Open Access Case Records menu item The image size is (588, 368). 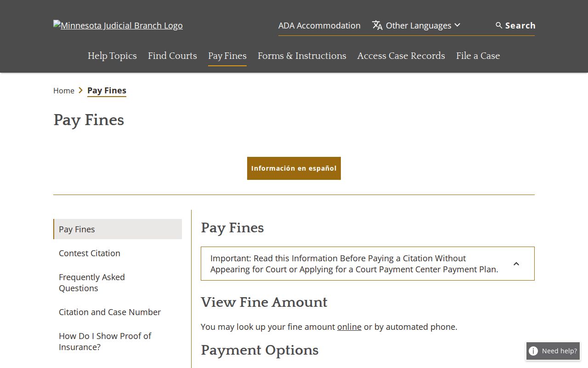point(401,56)
